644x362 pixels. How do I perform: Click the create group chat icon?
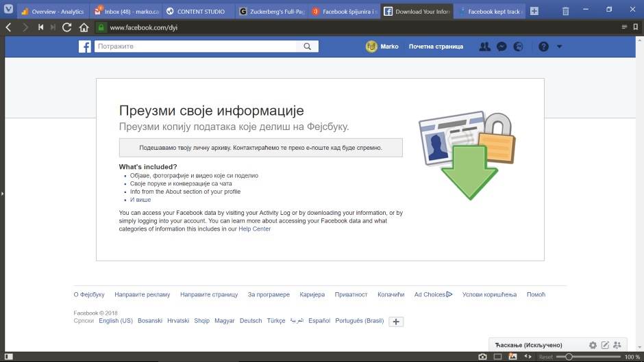[x=617, y=345]
